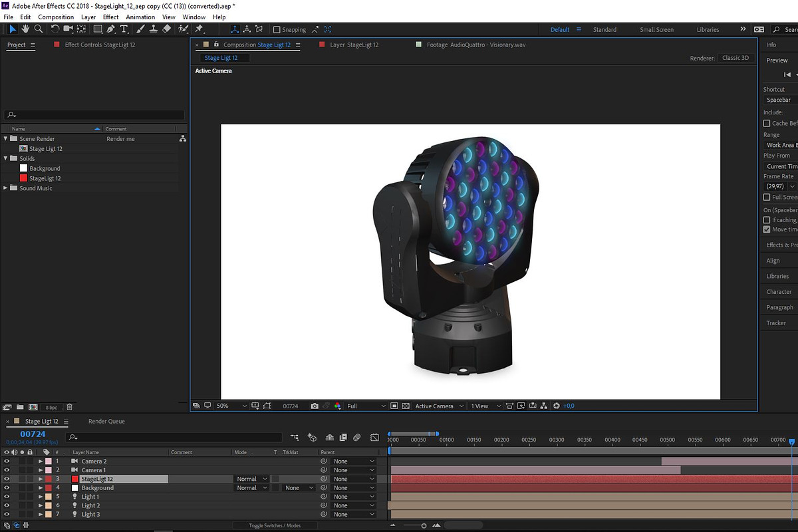Toggle the If caching checkbox

point(767,219)
